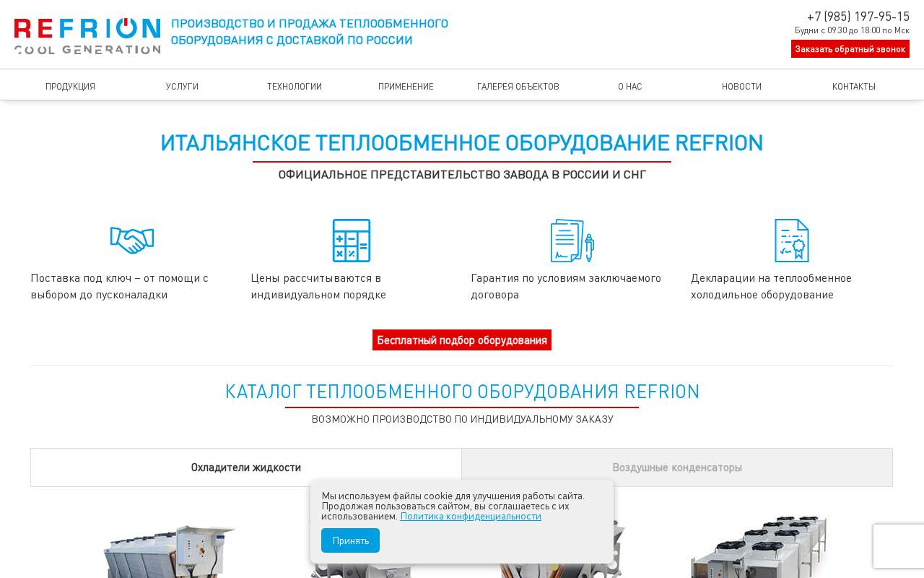Click the calculator pricing icon
This screenshot has height=578, width=924.
point(352,241)
